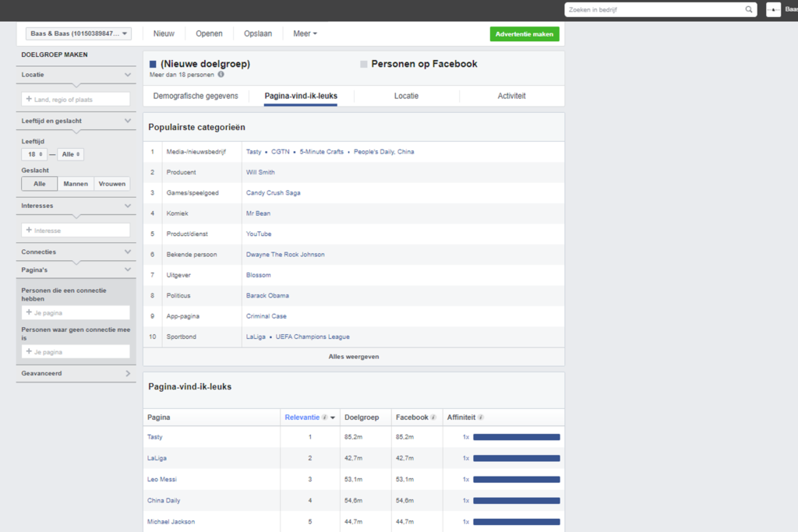The image size is (798, 532).
Task: Click Openen in toolbar
Action: coord(209,33)
